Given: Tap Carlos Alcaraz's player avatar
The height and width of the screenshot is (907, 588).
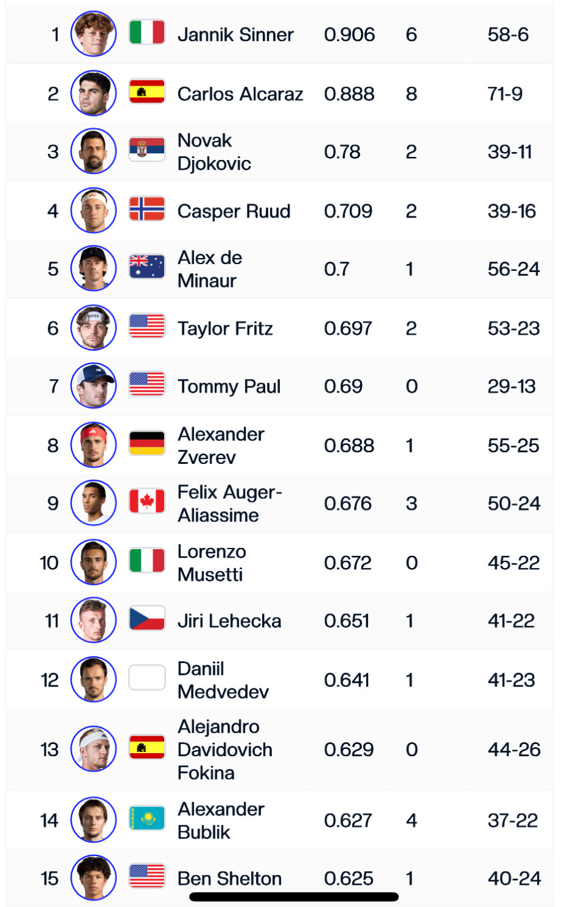Looking at the screenshot, I should [x=94, y=94].
